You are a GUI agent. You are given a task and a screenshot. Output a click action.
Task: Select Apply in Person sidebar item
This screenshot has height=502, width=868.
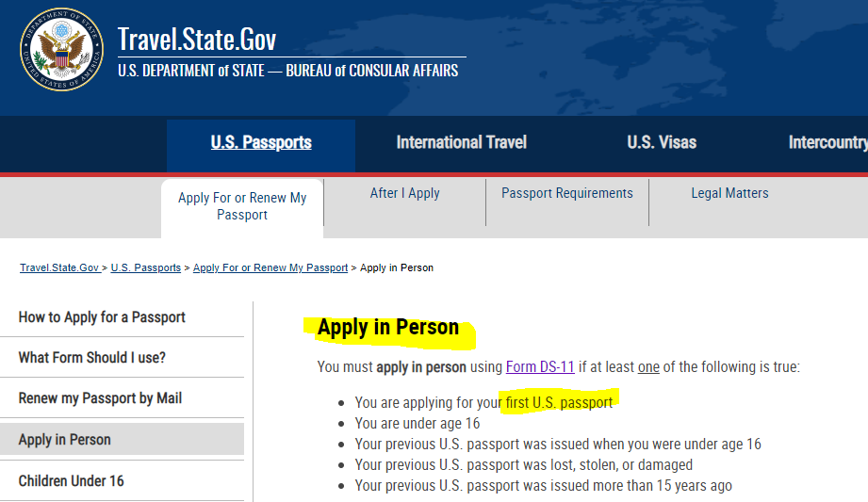coord(122,440)
